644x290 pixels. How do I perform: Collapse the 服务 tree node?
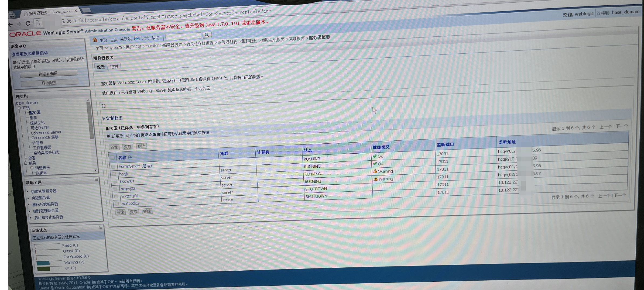tap(26, 163)
